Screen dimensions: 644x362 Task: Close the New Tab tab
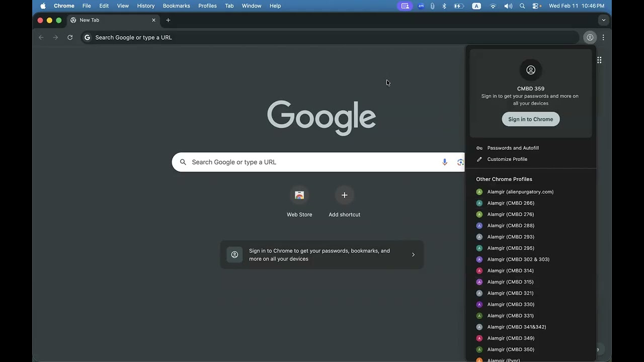(154, 20)
